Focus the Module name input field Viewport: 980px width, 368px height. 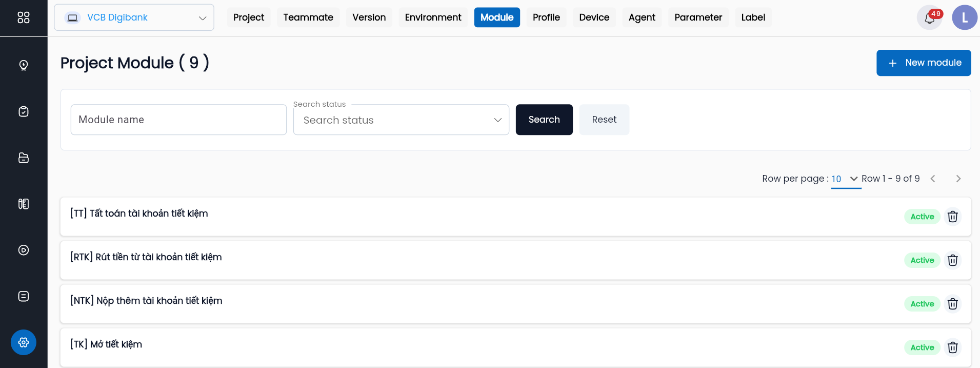178,120
